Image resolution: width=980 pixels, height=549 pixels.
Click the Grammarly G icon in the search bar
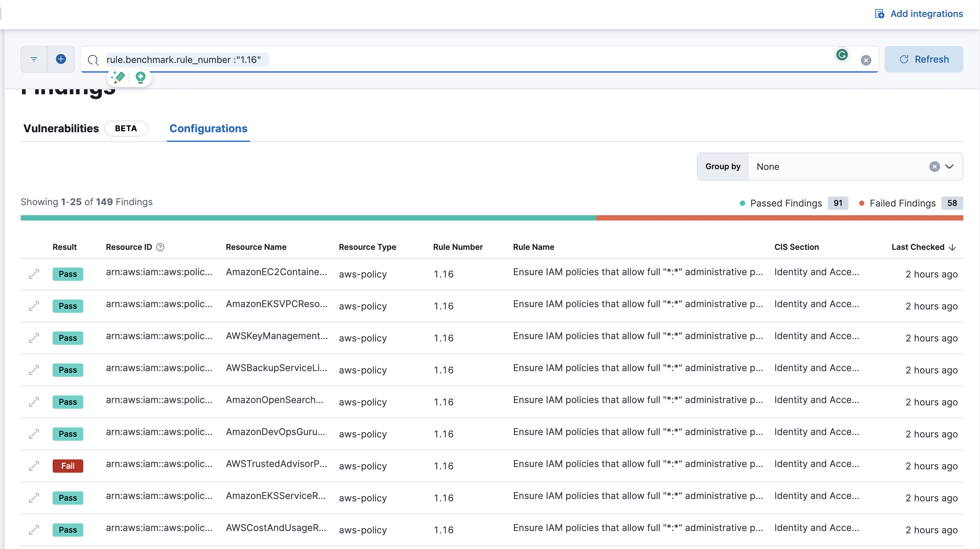842,55
